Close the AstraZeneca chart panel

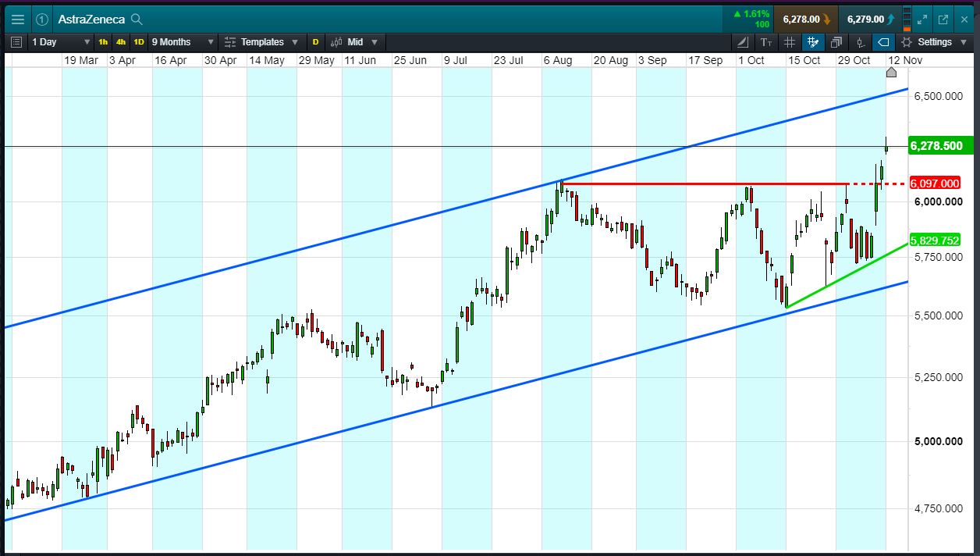964,20
